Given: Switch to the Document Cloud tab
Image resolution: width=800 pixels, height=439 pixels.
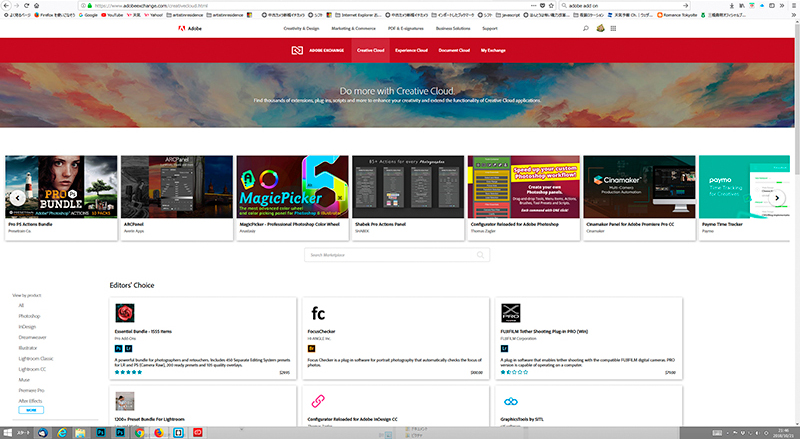Looking at the screenshot, I should (454, 50).
